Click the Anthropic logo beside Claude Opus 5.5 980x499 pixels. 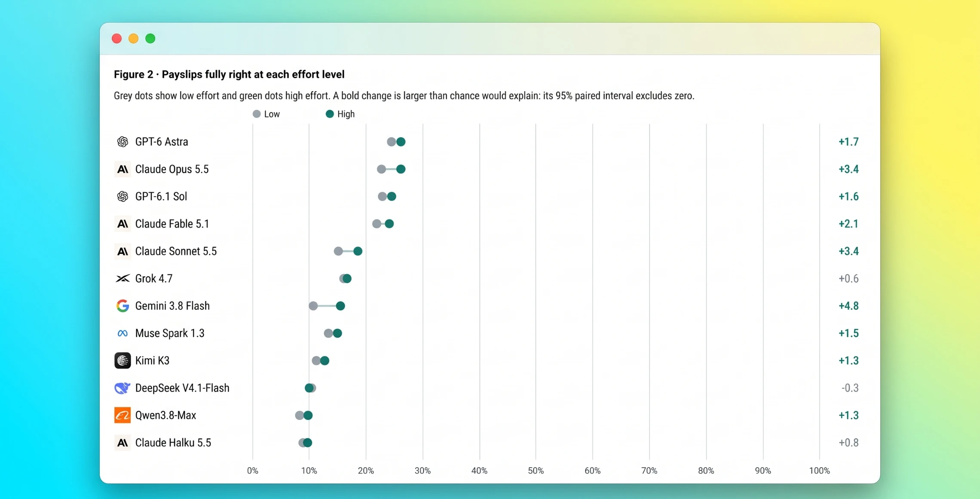click(122, 169)
